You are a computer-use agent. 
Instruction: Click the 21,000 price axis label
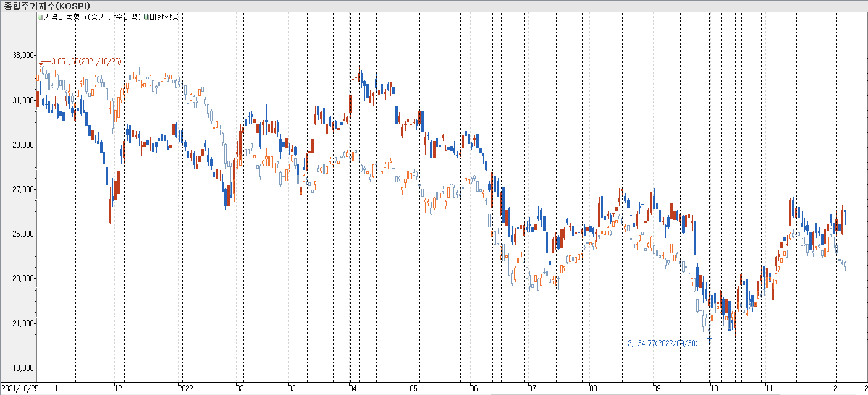click(23, 324)
